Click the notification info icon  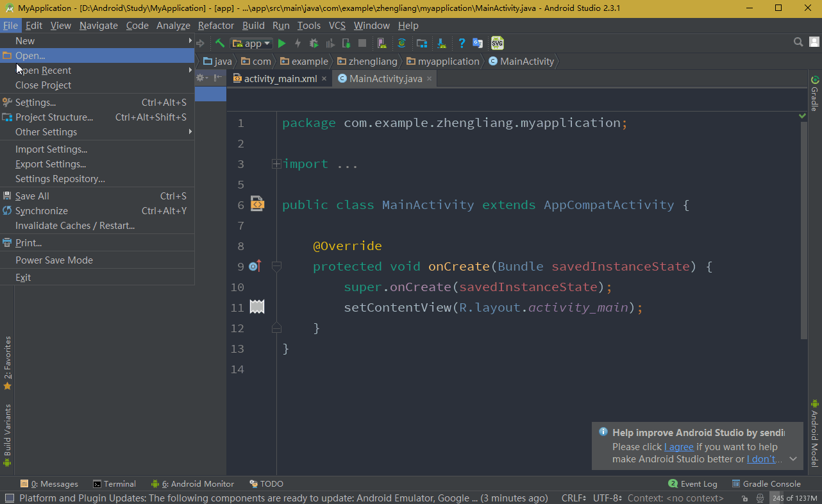point(603,432)
